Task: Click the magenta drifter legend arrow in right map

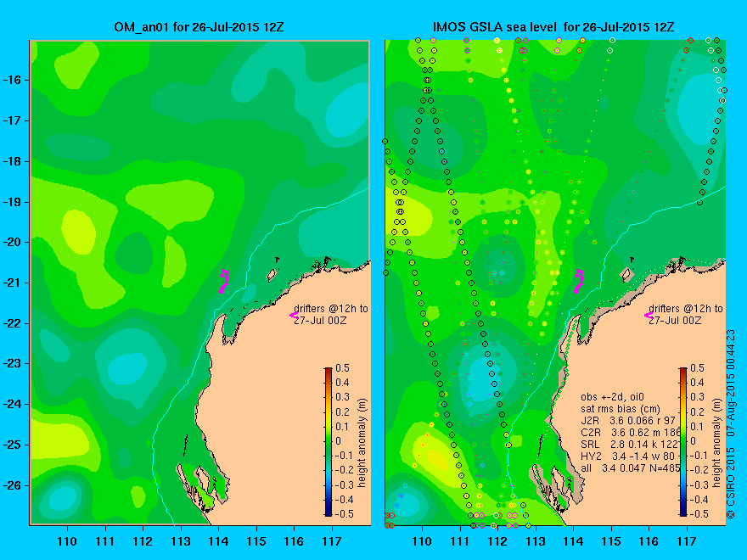Action: [x=649, y=315]
